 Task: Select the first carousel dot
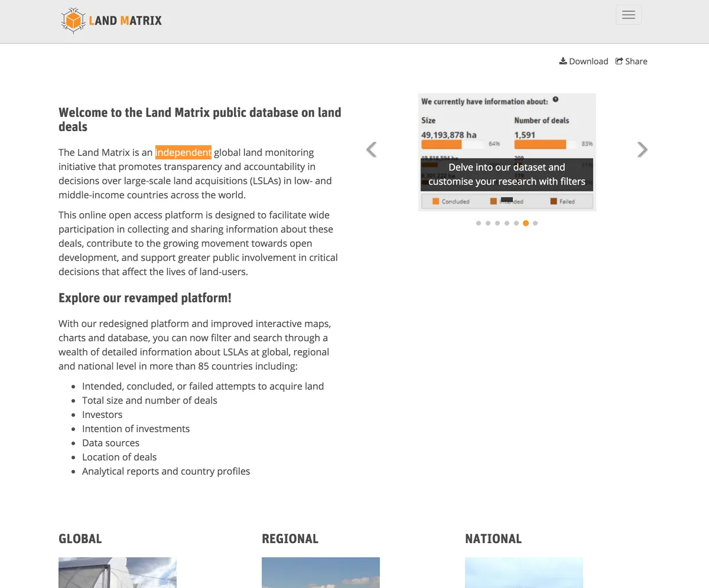point(479,223)
